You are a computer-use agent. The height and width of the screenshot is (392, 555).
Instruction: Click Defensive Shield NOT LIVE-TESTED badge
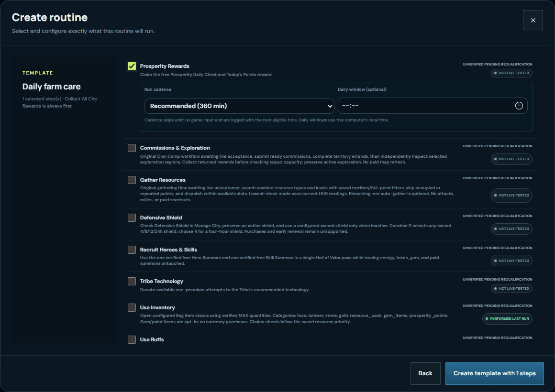[511, 229]
